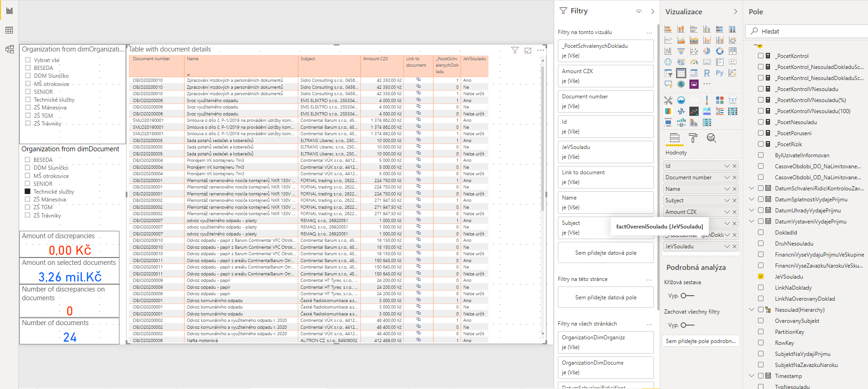Enable 'Zachovat všechny filtry' toggle

point(687,325)
